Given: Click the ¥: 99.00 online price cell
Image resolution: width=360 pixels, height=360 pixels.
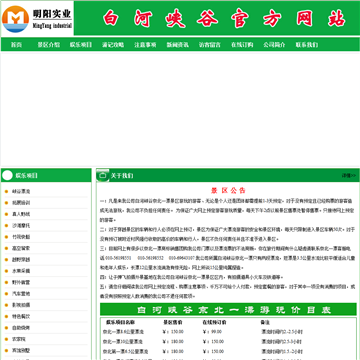Looking at the screenshot, I should pyautogui.click(x=212, y=332).
